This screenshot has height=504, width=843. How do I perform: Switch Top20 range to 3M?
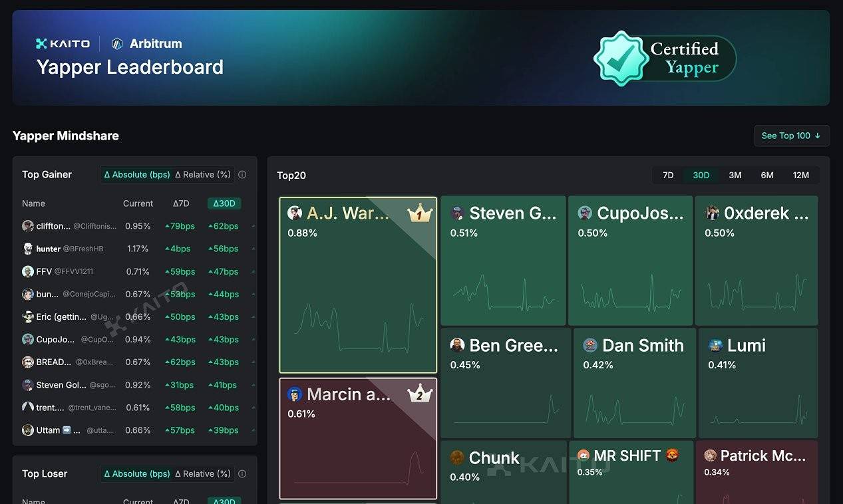pyautogui.click(x=735, y=176)
